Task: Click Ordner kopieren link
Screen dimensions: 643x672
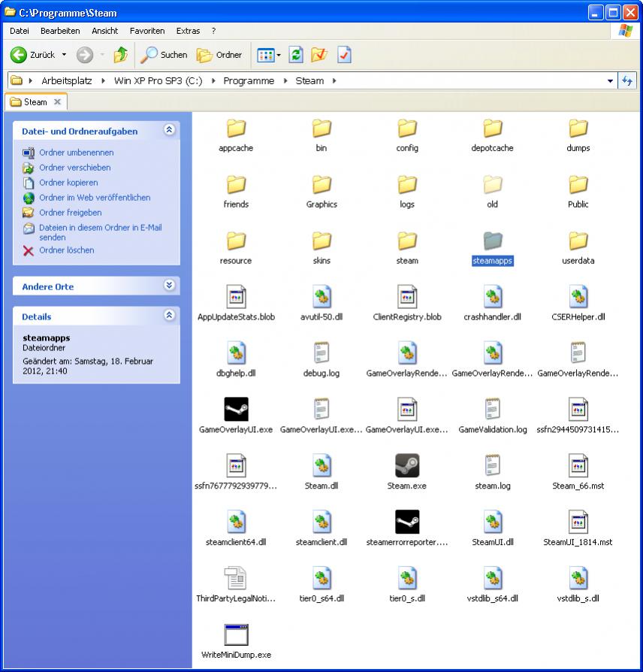Action: [68, 183]
